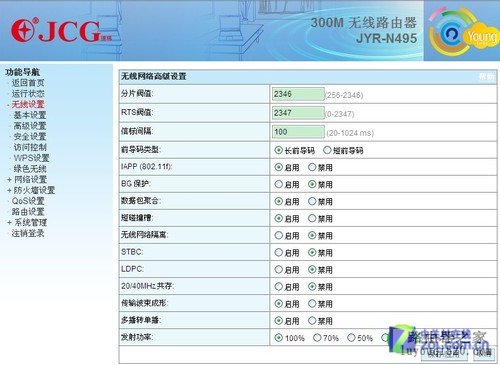Select 高级设置 in the sidebar

point(30,126)
